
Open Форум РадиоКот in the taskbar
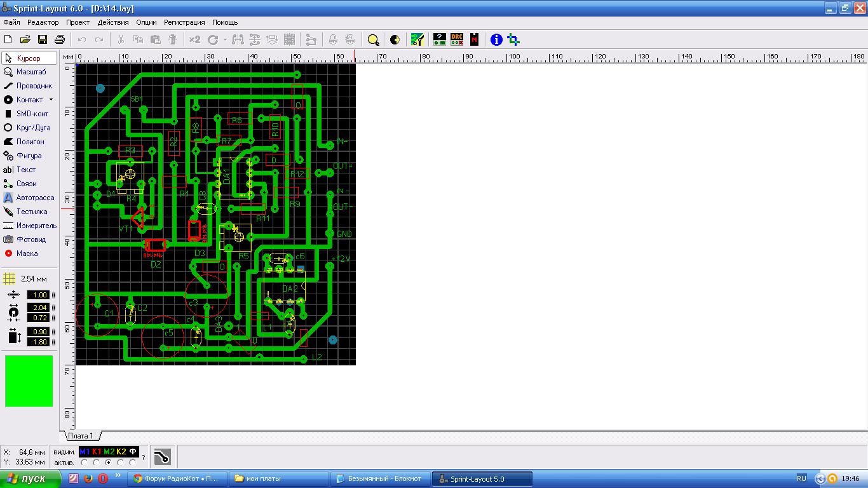pyautogui.click(x=176, y=478)
